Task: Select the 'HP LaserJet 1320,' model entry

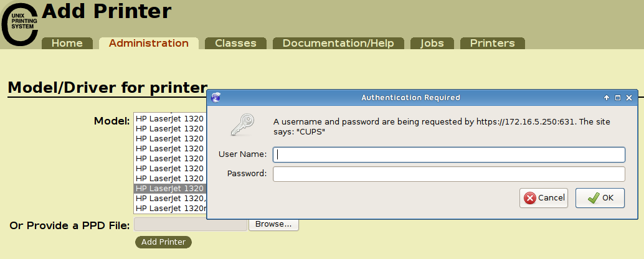Action: pos(170,198)
